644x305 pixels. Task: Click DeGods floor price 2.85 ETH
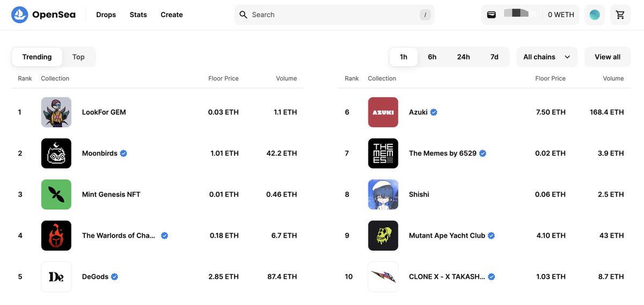click(223, 277)
